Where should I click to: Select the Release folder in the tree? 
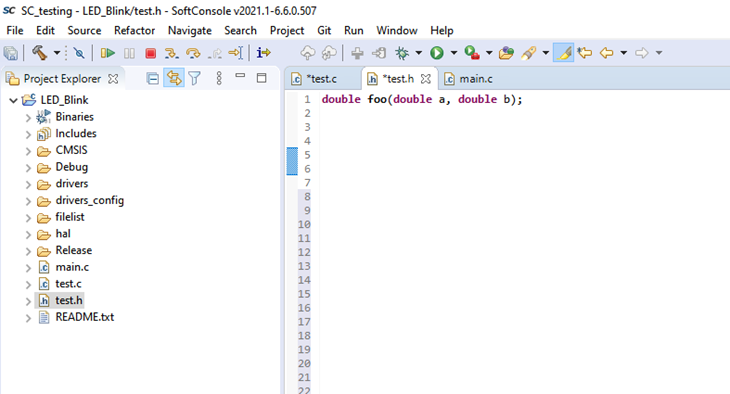pos(74,251)
